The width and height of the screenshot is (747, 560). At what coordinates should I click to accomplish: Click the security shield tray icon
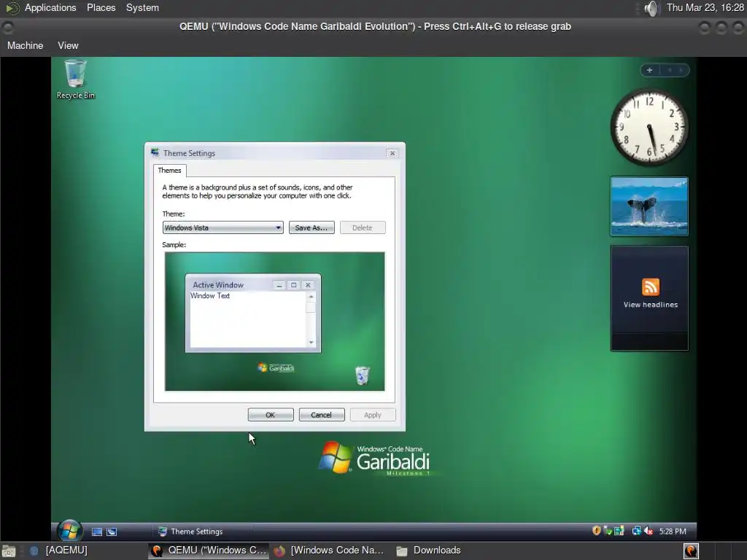point(596,531)
